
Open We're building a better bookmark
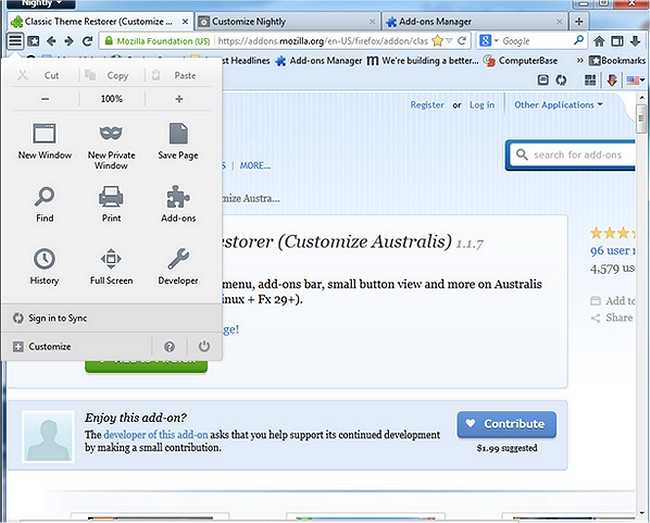pos(423,61)
